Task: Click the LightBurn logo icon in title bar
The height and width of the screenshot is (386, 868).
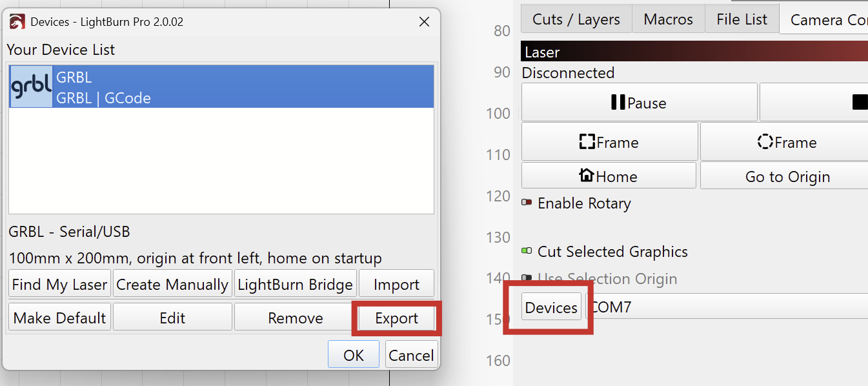Action: click(17, 22)
